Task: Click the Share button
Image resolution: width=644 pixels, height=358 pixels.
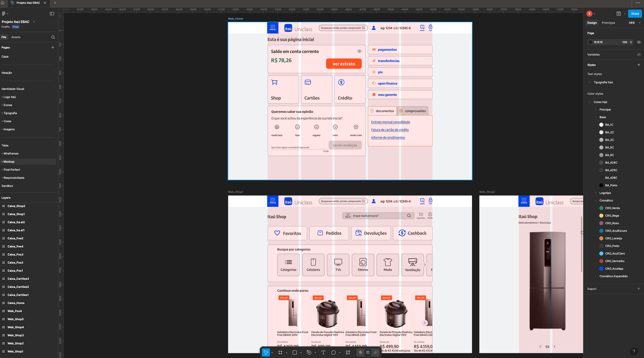Action: (635, 14)
